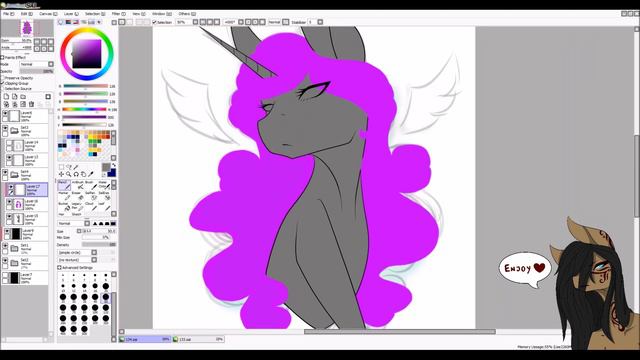
Task: Open the Layer menu
Action: (x=71, y=14)
